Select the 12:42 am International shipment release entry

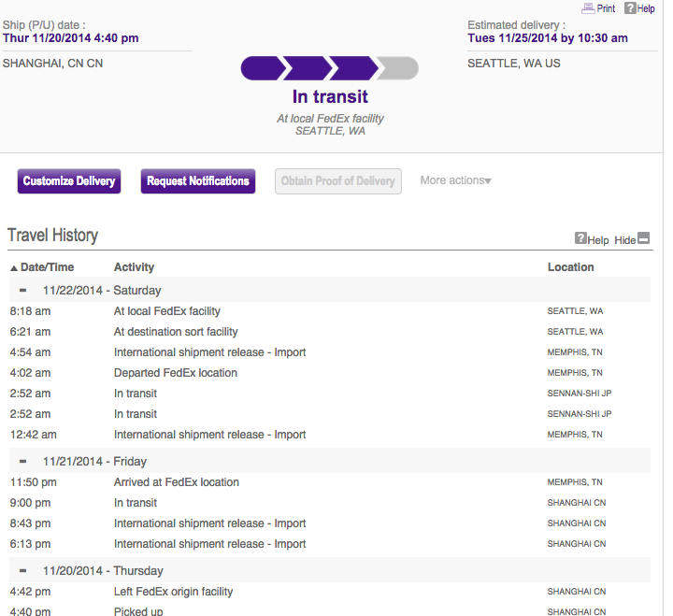[330, 435]
